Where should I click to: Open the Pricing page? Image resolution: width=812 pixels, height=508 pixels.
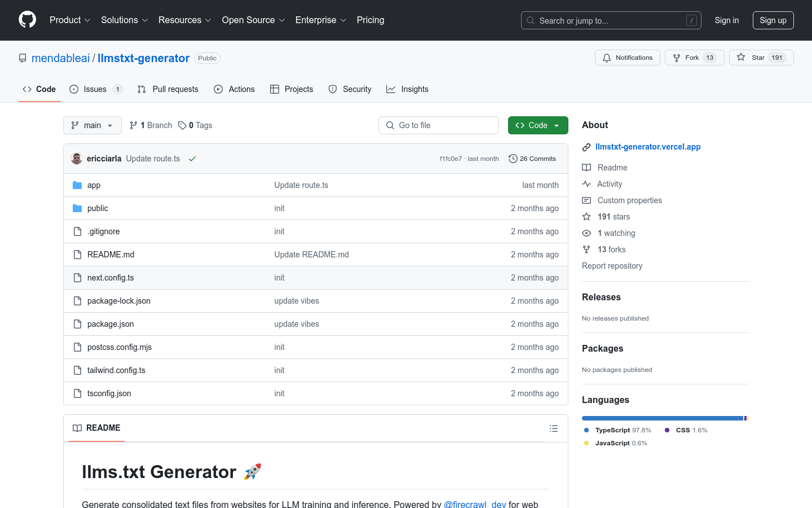(x=370, y=20)
